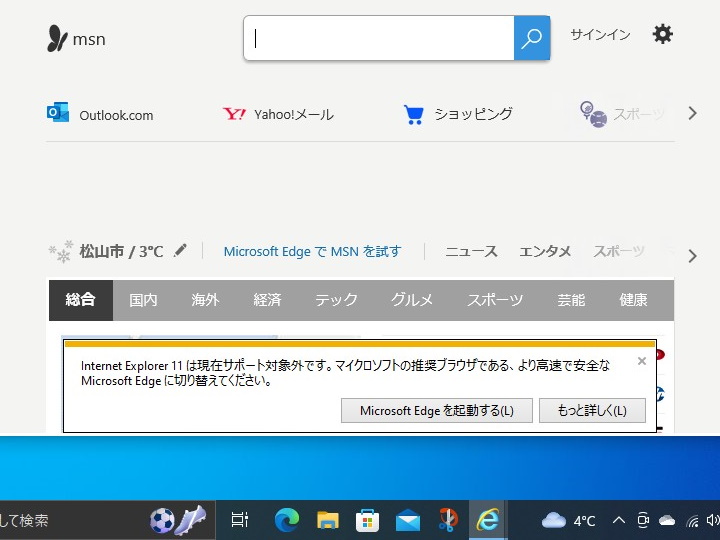
Task: Expand the quick links row arrow
Action: click(x=692, y=113)
